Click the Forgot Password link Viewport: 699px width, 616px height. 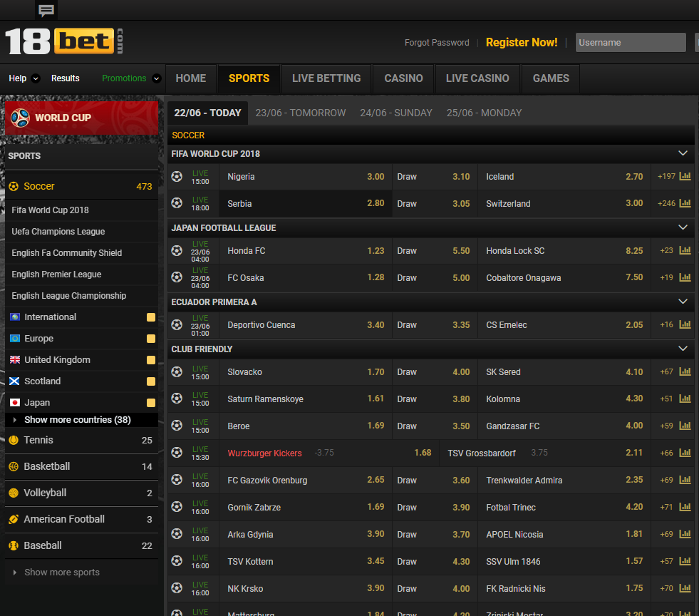(437, 42)
